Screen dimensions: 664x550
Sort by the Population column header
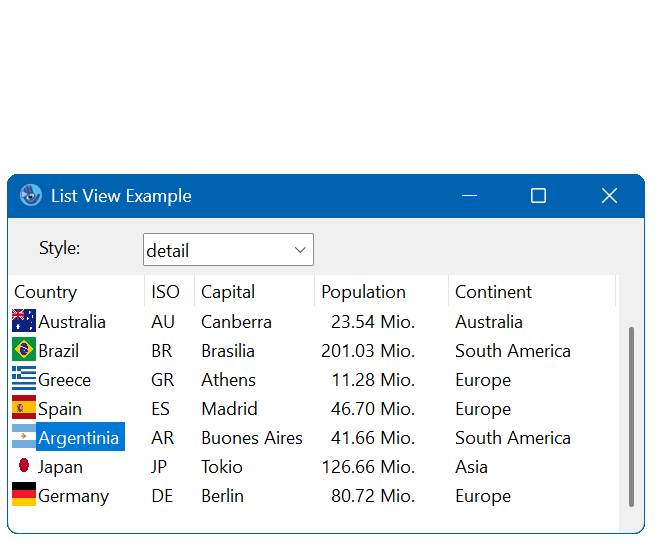click(381, 292)
